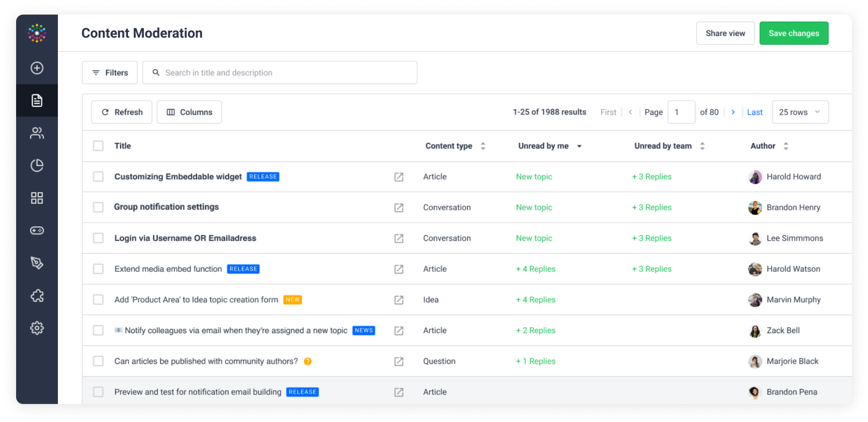This screenshot has height=422, width=868.
Task: Open the 'Unread by me' sort dropdown
Action: click(579, 146)
